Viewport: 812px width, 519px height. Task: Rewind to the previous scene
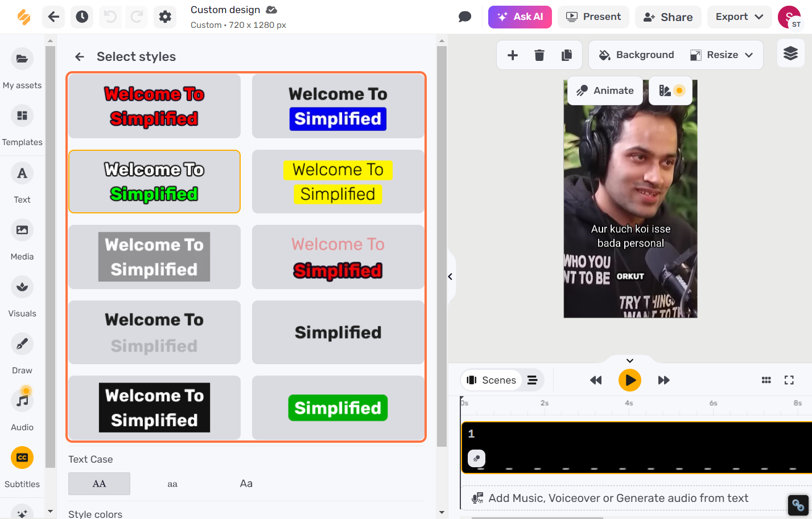coord(596,380)
